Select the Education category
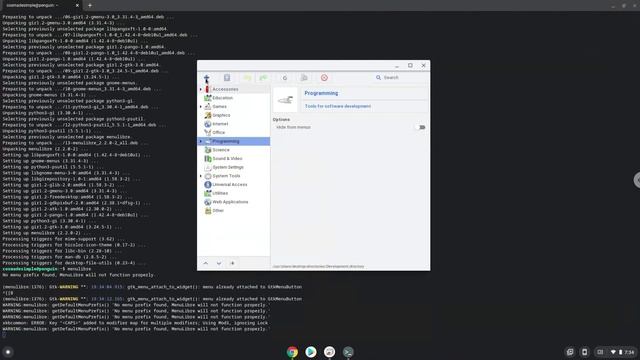The image size is (640, 360). [x=233, y=98]
